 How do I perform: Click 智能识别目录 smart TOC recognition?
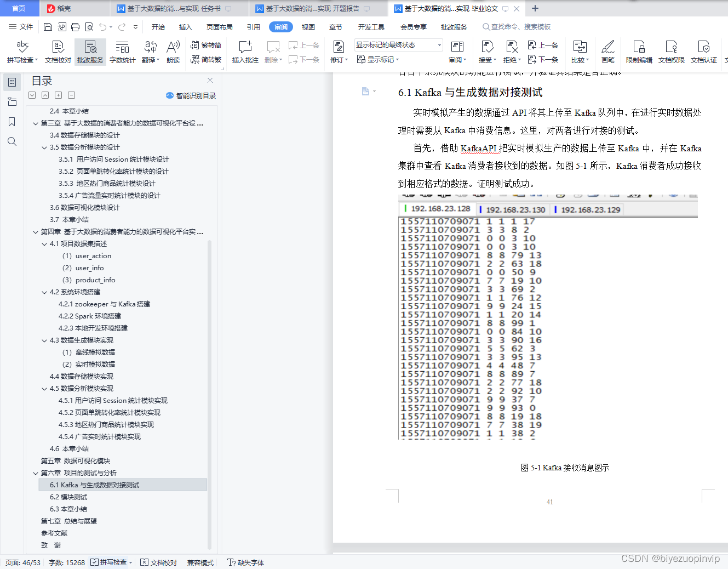(191, 95)
